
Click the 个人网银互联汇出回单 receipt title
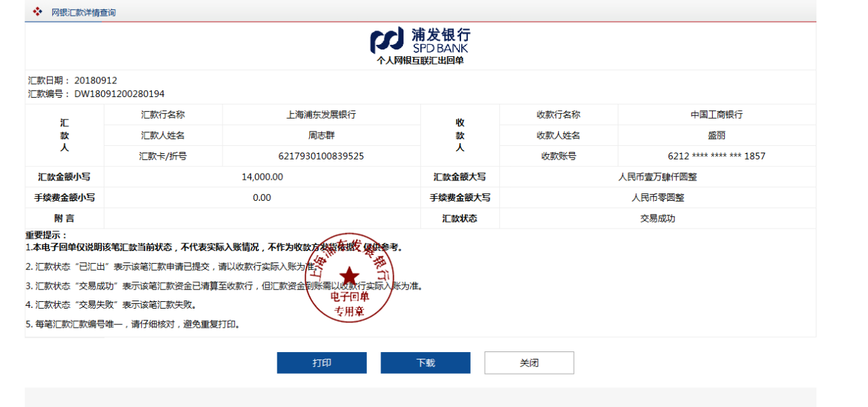pyautogui.click(x=420, y=60)
